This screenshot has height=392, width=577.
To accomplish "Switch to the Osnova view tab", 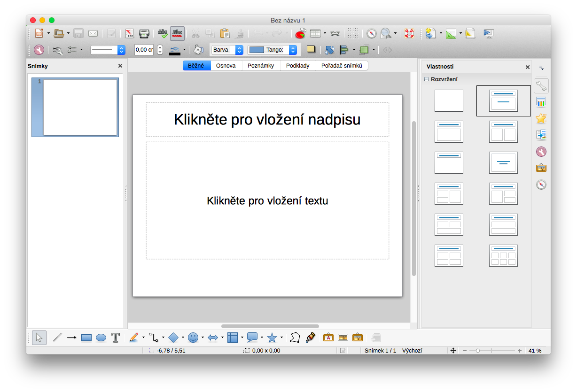I will [226, 66].
